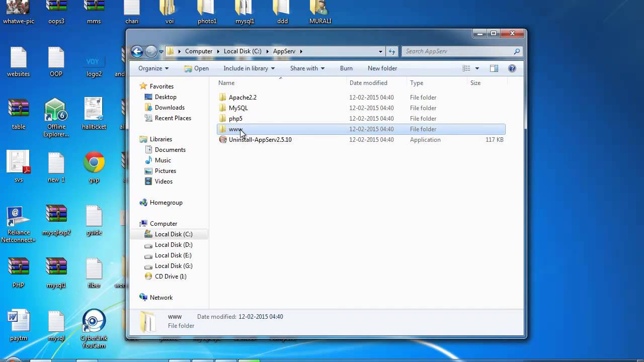Select the CyberLink YouCam desktop shortcut
The height and width of the screenshot is (362, 644).
click(x=94, y=329)
